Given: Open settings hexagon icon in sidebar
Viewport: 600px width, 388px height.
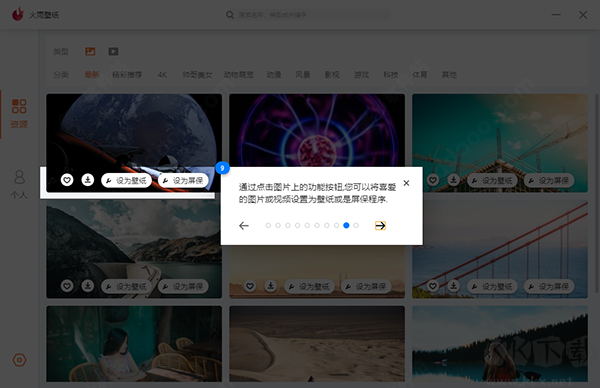Looking at the screenshot, I should (20, 360).
